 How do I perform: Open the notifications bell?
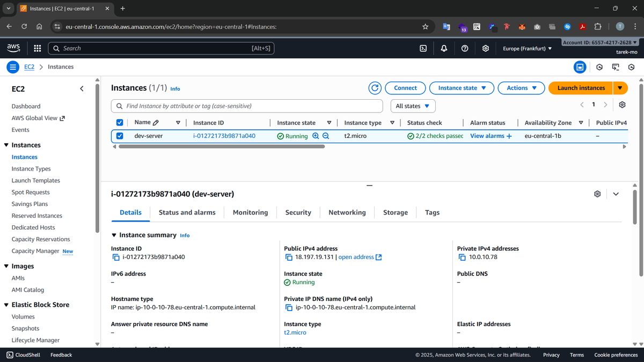pyautogui.click(x=444, y=48)
